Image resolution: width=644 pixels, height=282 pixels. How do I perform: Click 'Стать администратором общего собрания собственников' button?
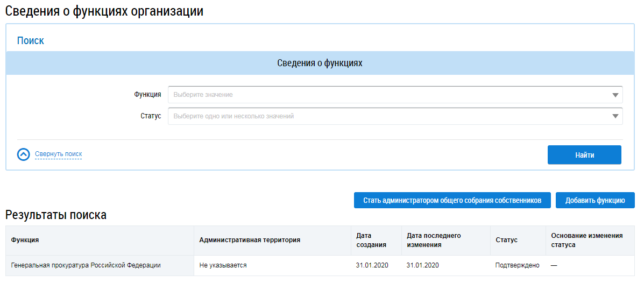coord(452,200)
